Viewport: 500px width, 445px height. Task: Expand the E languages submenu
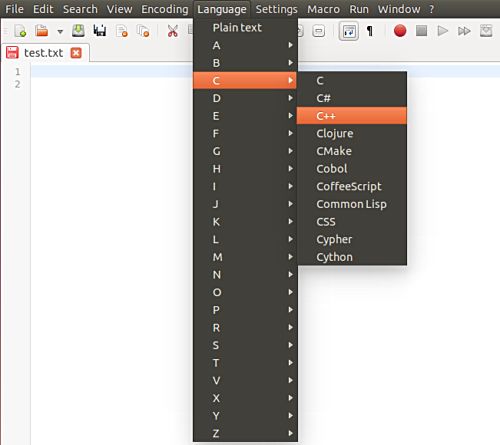[245, 116]
